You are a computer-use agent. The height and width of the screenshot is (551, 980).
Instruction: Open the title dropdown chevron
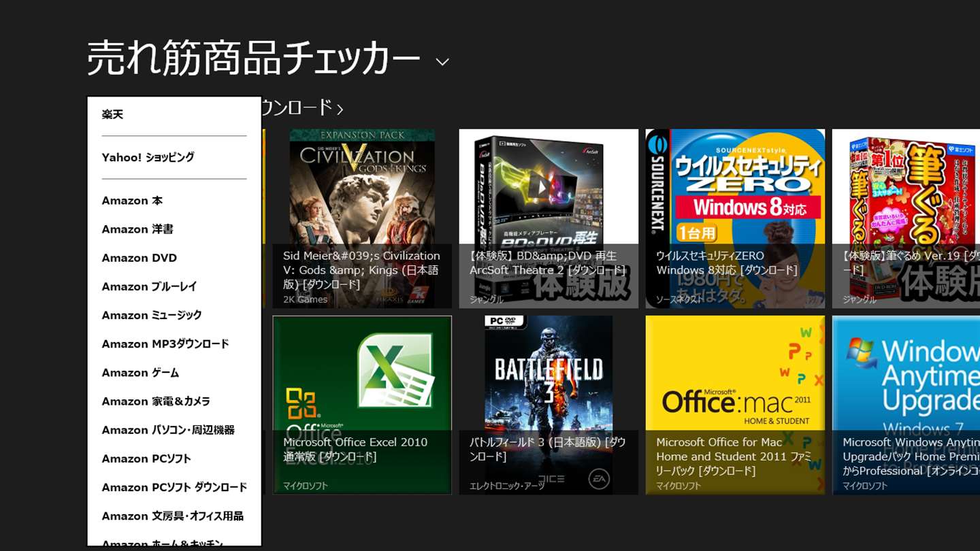pyautogui.click(x=442, y=62)
